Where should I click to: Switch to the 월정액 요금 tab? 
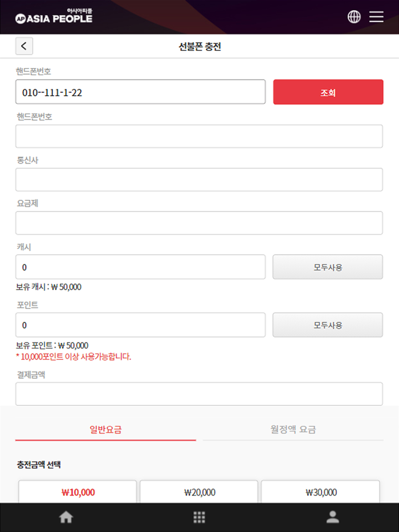tap(293, 429)
